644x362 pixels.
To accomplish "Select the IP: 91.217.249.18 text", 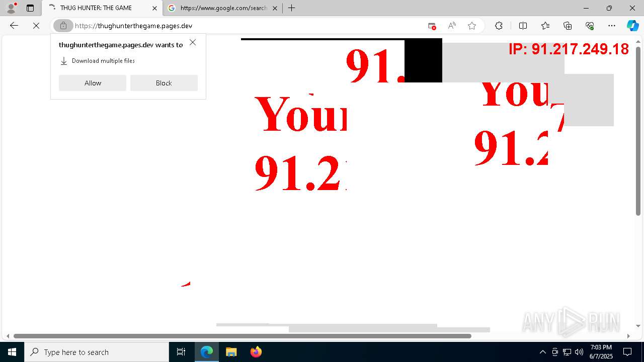I will 569,49.
